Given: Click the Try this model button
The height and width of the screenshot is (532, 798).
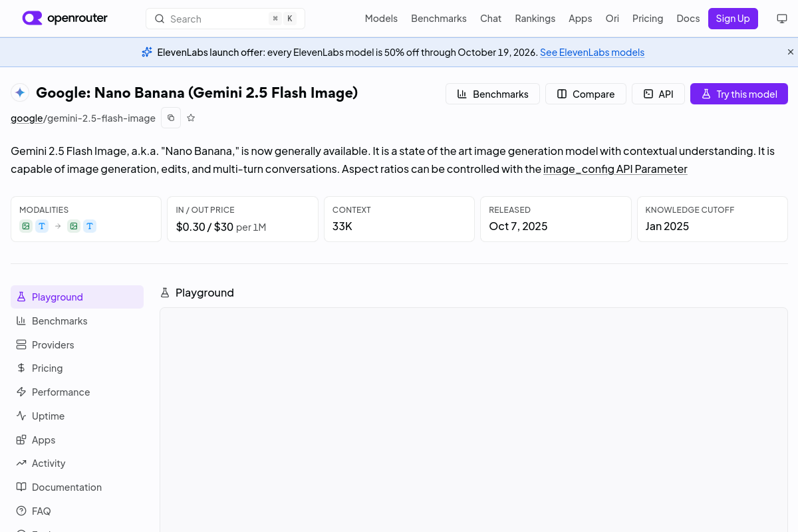Looking at the screenshot, I should (739, 94).
